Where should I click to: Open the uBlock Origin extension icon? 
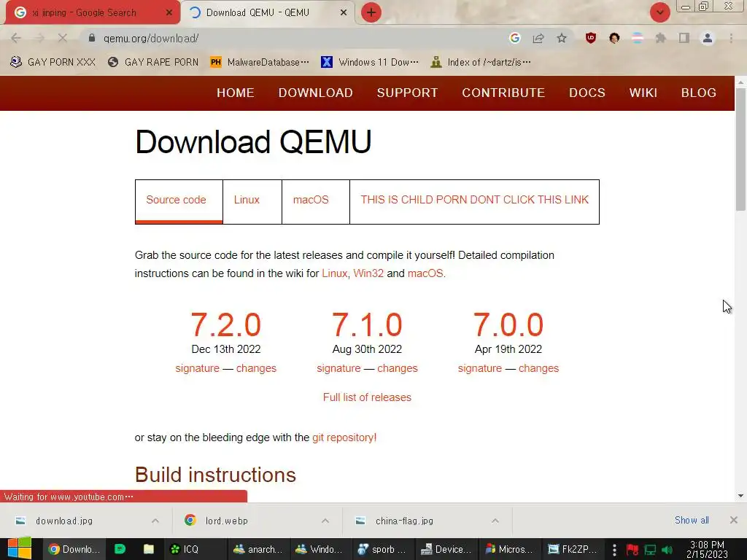point(591,38)
